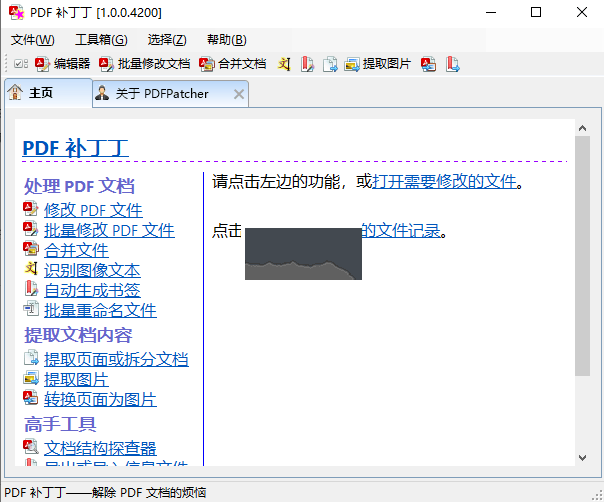Open the 识别图像文本 link
Image resolution: width=604 pixels, height=502 pixels.
[x=92, y=270]
